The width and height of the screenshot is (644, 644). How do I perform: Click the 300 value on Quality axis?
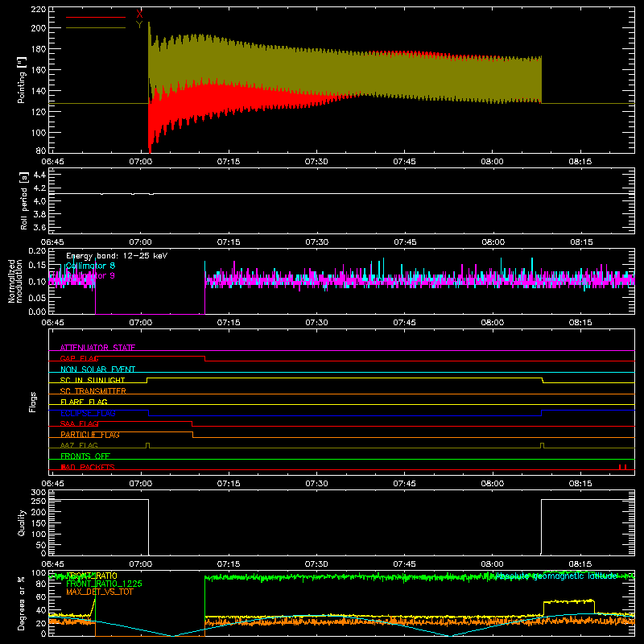point(39,492)
